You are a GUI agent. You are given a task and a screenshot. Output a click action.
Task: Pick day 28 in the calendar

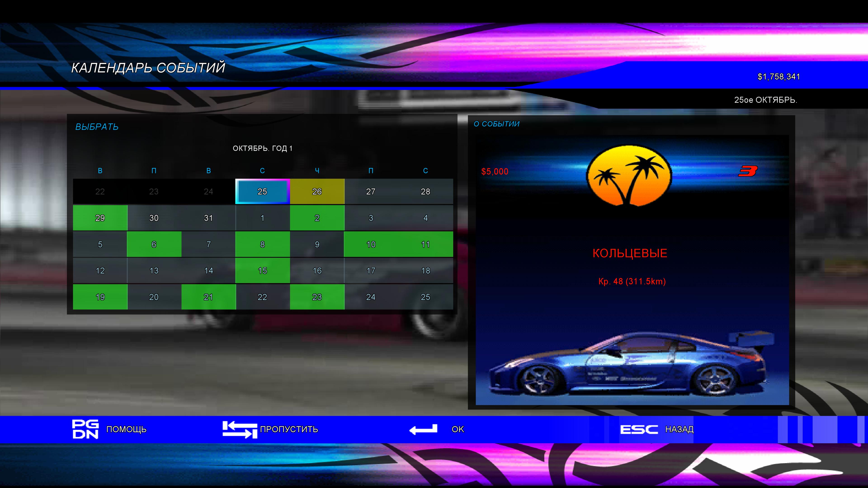click(426, 191)
